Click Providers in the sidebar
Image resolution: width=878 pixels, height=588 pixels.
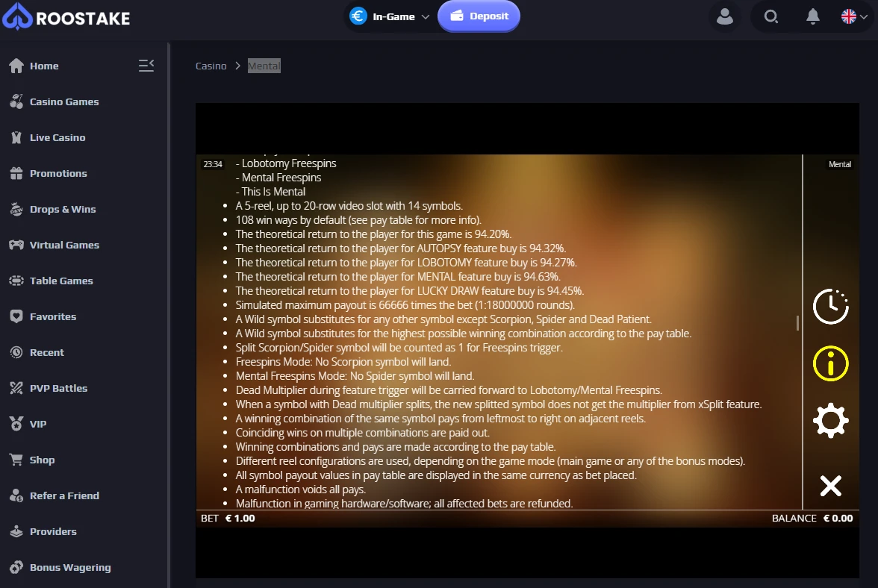click(53, 531)
